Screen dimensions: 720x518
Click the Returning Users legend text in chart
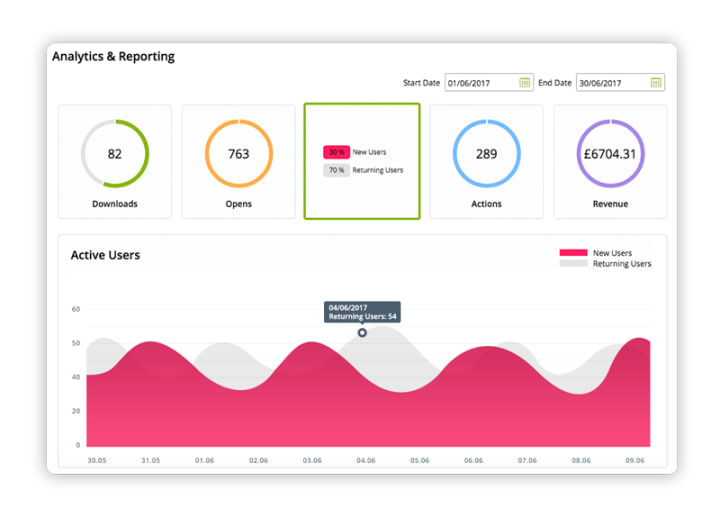click(x=622, y=264)
